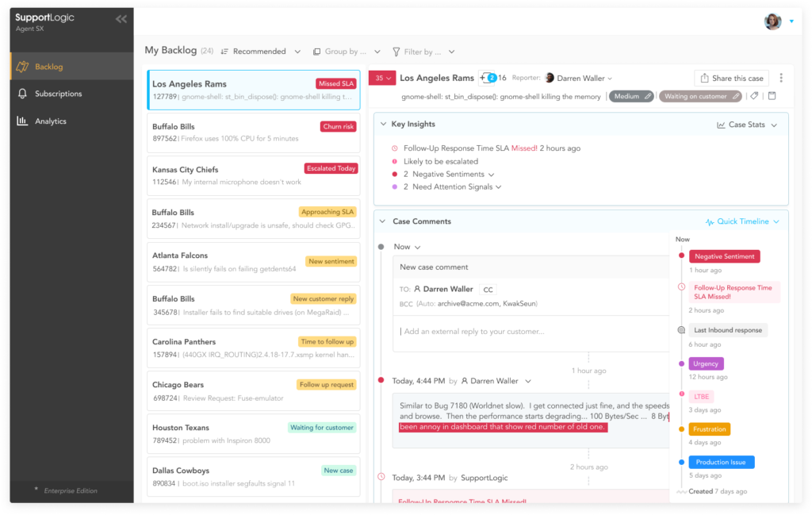Viewport: 812px width, 515px height.
Task: Click the SLA Missed insight clock icon
Action: (395, 148)
